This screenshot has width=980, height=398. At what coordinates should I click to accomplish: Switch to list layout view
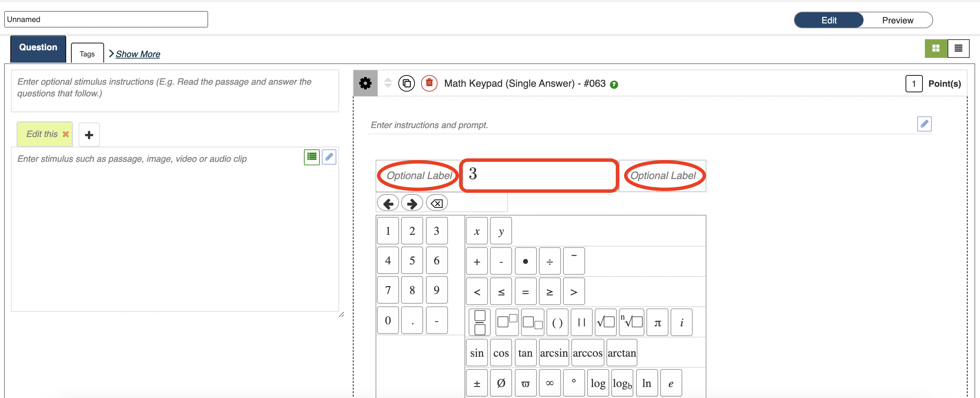pos(958,48)
